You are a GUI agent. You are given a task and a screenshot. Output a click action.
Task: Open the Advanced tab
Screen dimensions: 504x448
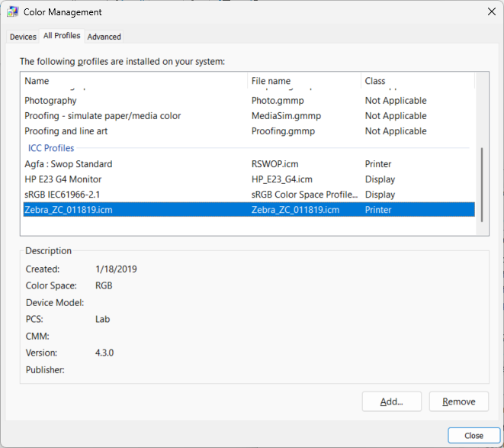pos(104,37)
